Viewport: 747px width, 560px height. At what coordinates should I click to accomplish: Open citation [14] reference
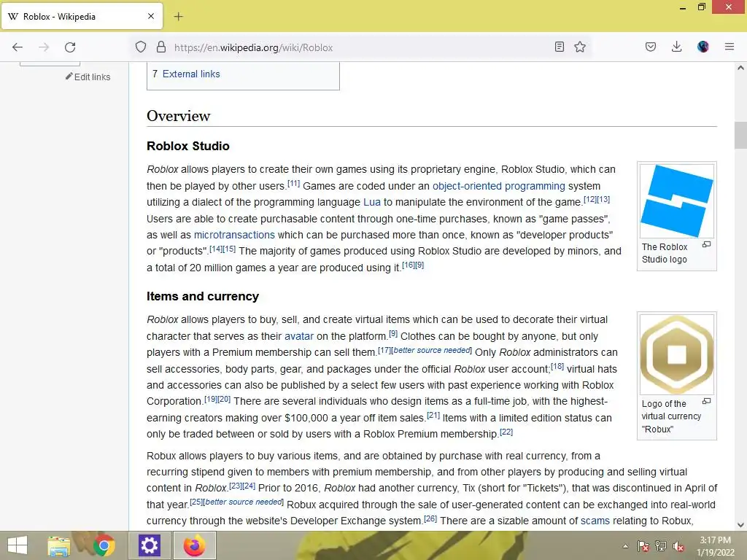click(x=216, y=249)
